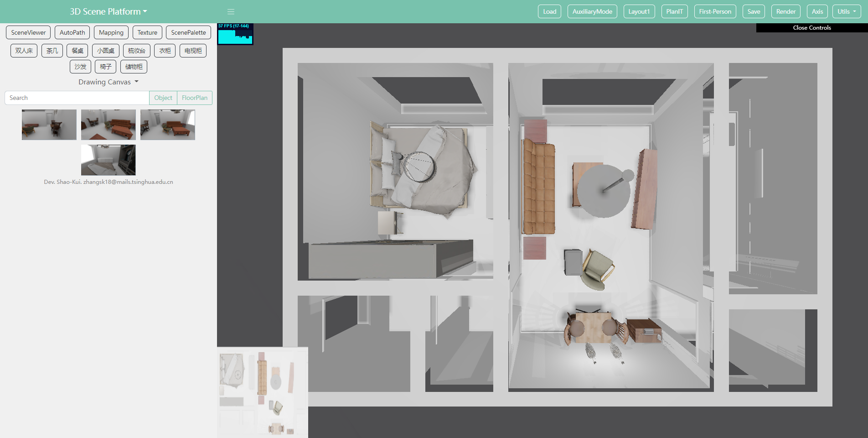
Task: Search by Object button
Action: pos(163,98)
